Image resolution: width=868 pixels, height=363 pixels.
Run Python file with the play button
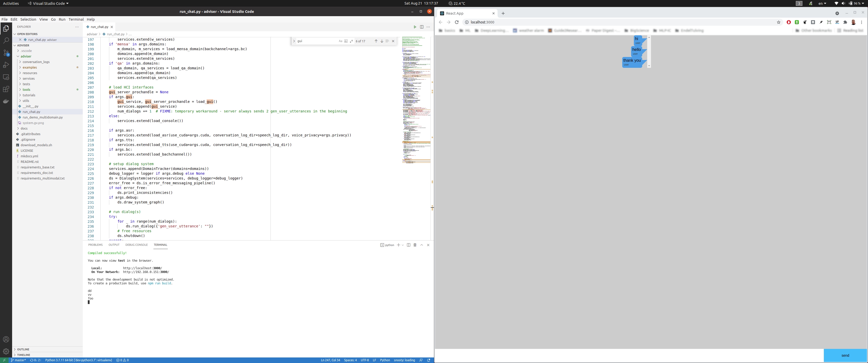[x=415, y=27]
